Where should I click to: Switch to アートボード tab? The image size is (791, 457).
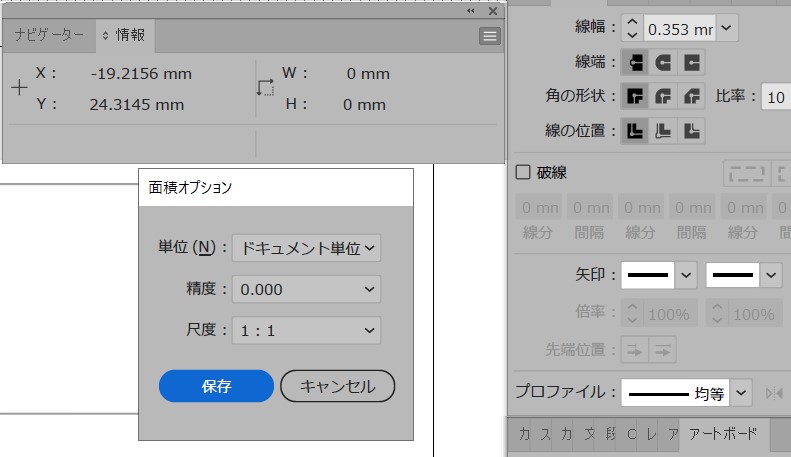point(723,434)
